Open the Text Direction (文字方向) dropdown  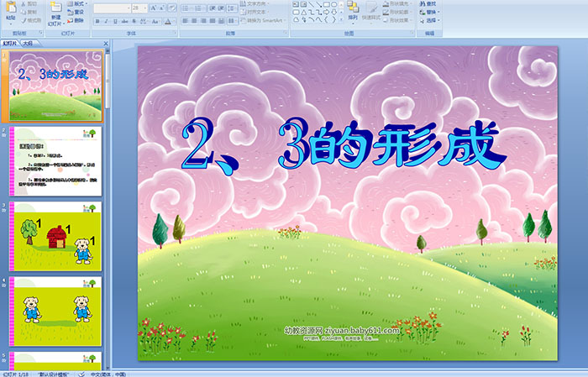255,3
